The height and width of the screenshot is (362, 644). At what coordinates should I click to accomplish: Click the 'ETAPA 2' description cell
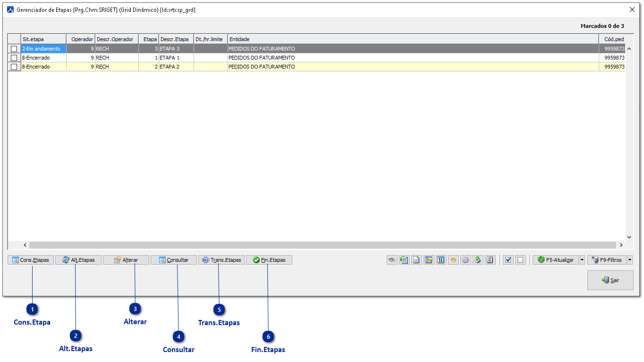pyautogui.click(x=176, y=67)
